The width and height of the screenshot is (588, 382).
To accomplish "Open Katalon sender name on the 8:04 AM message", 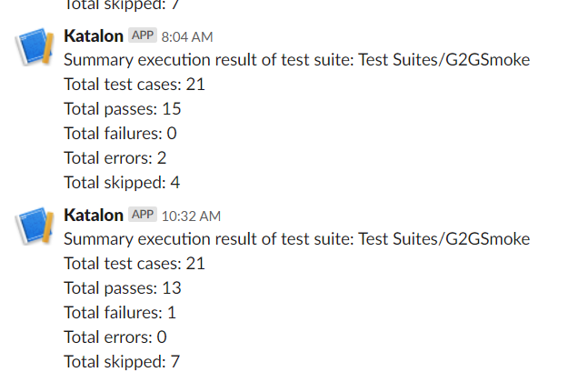I will point(94,35).
